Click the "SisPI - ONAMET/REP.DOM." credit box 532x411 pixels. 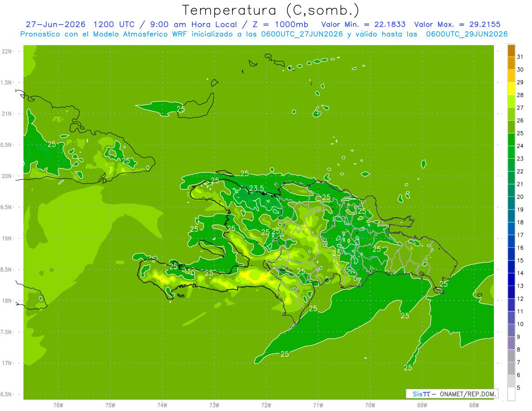click(x=452, y=394)
